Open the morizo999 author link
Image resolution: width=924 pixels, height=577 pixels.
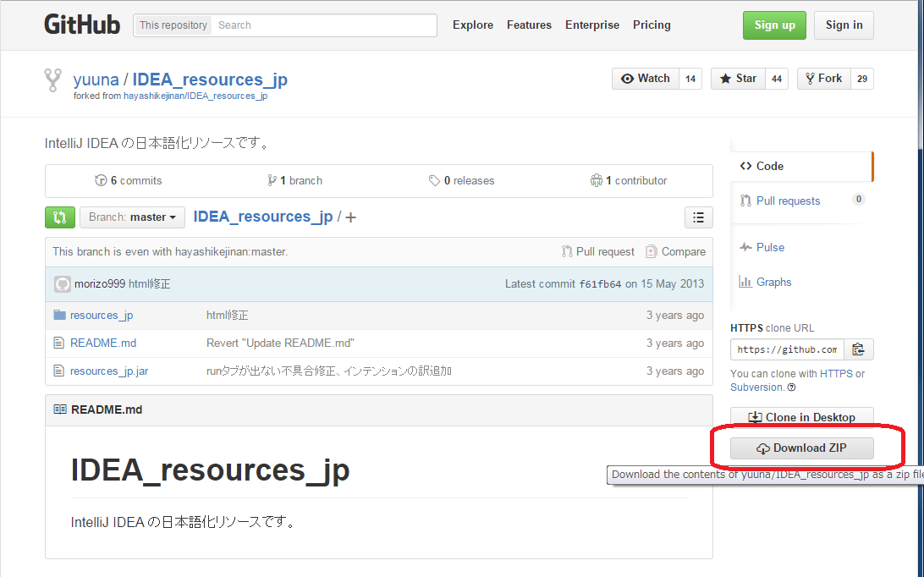point(100,284)
